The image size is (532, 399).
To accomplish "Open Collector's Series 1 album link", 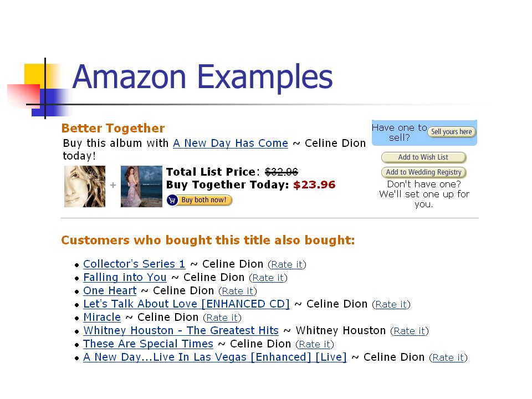I will pos(134,264).
